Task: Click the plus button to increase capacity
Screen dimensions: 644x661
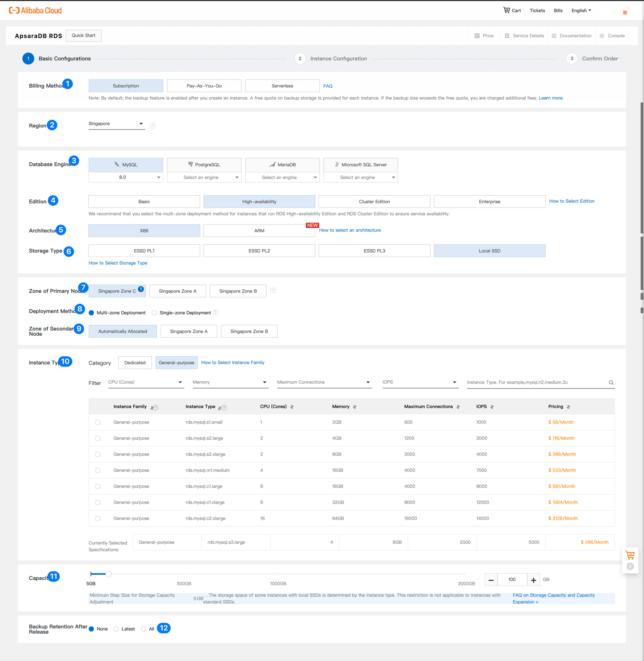Action: point(534,580)
